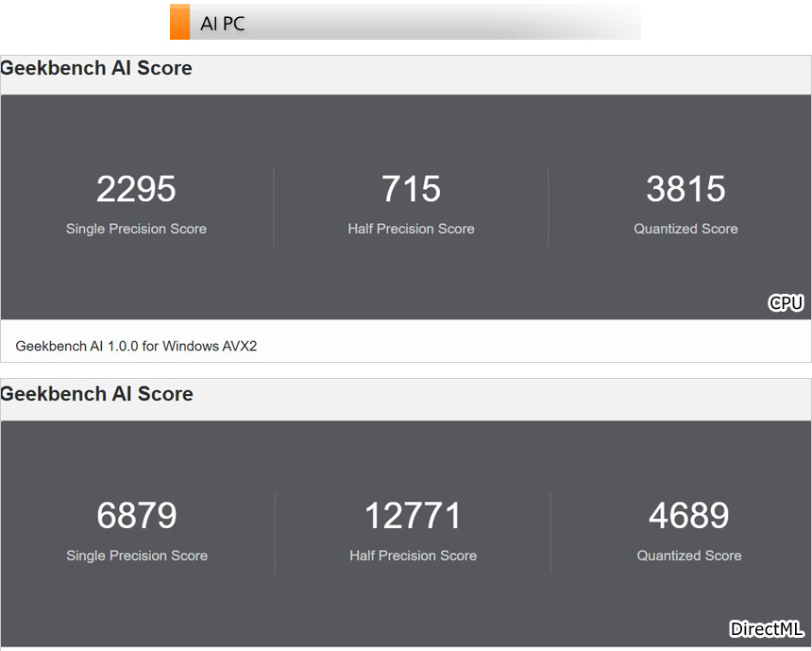This screenshot has width=812, height=651.
Task: Click Single Precision Score label under 2295
Action: (x=136, y=229)
